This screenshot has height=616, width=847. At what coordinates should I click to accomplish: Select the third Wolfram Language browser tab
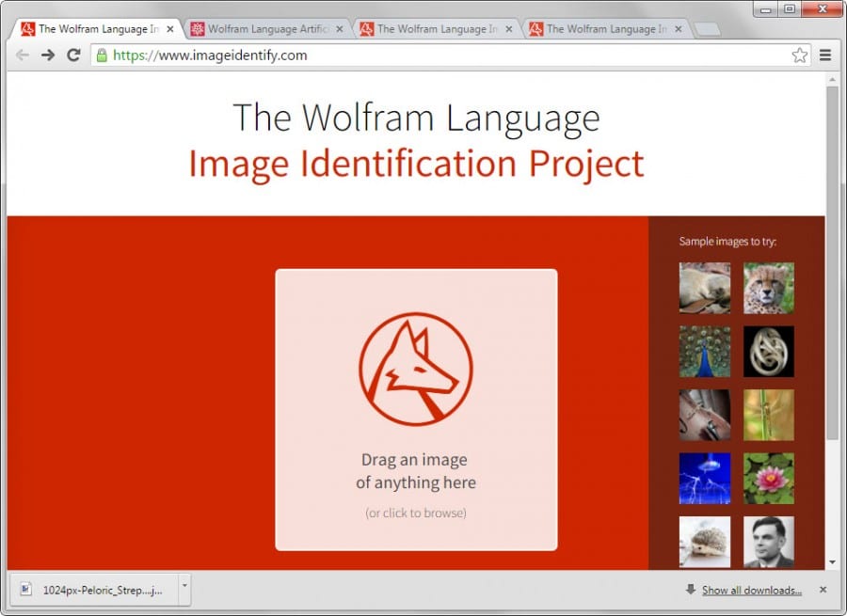pyautogui.click(x=433, y=29)
